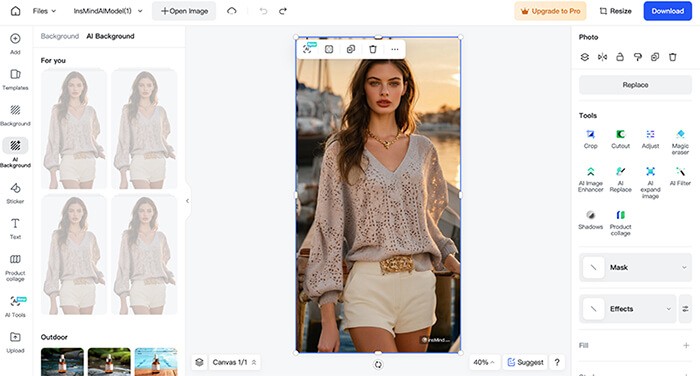Open the Add panel in sidebar
Screen dimensions: 700x376
coord(15,44)
